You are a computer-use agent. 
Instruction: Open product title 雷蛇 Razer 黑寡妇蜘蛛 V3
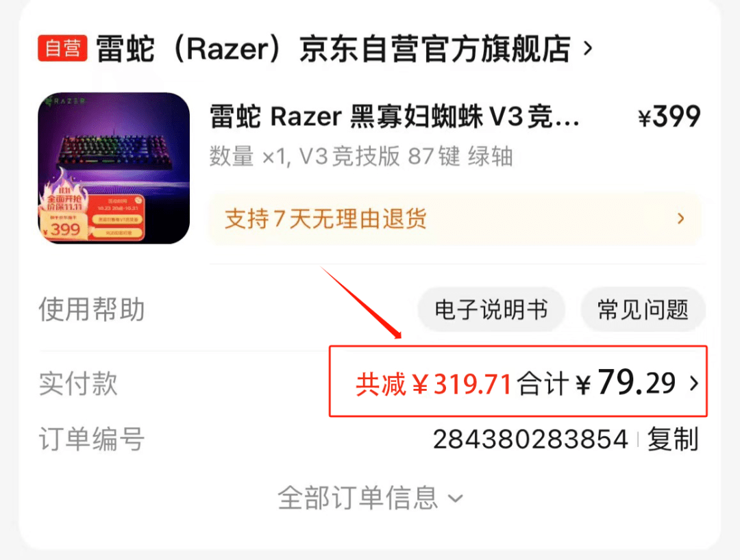click(395, 116)
